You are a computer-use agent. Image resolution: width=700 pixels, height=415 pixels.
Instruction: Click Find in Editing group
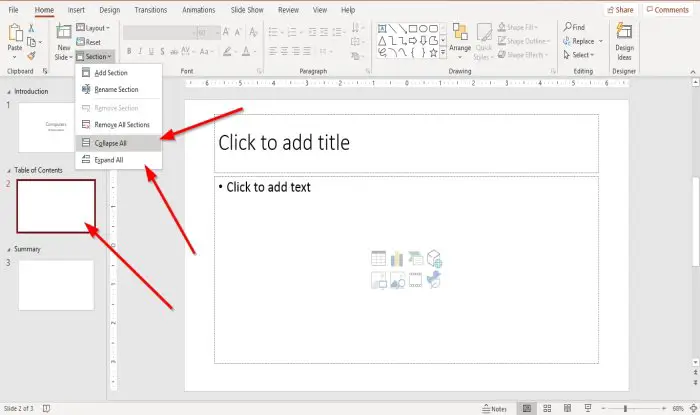click(x=574, y=27)
